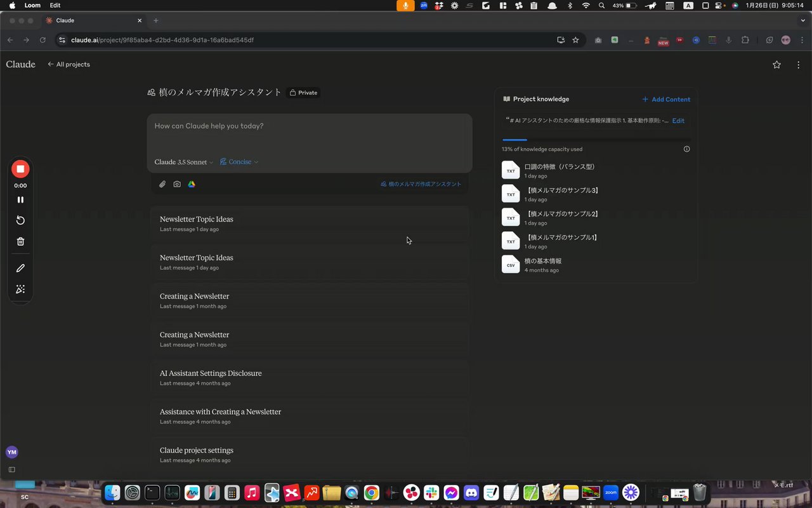This screenshot has height=508, width=812.
Task: Open the YM user avatar menu
Action: tap(11, 452)
